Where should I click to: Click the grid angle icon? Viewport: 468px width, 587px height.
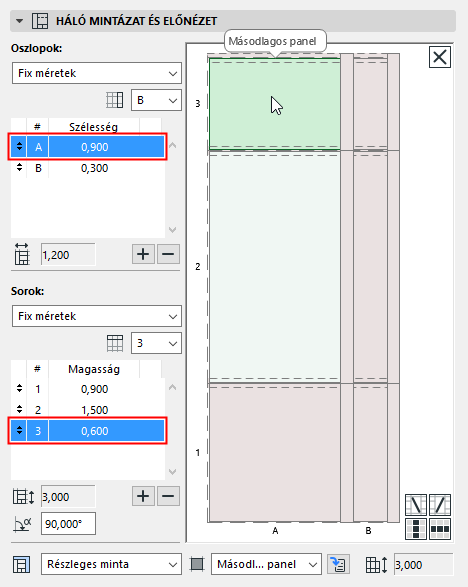(22, 524)
